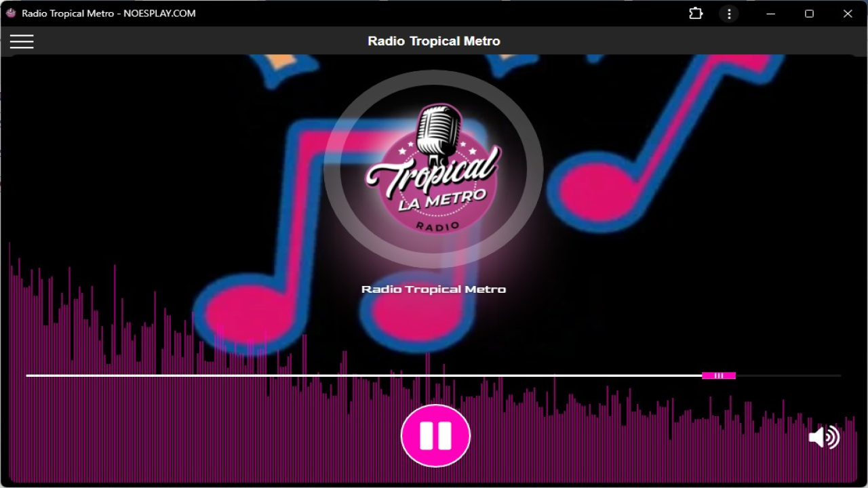This screenshot has width=868, height=488.
Task: Close the Radio Tropical Metro window
Action: [848, 14]
